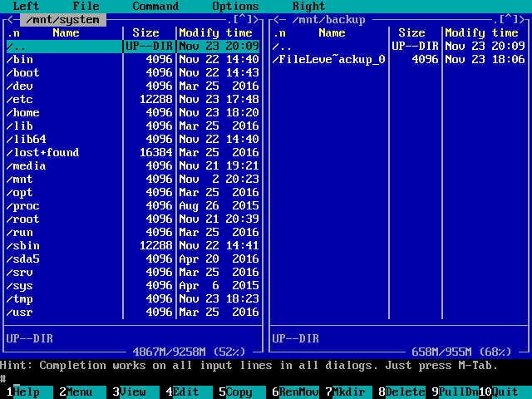Select the /sda5 directory row
The image size is (532, 399).
[x=133, y=259]
